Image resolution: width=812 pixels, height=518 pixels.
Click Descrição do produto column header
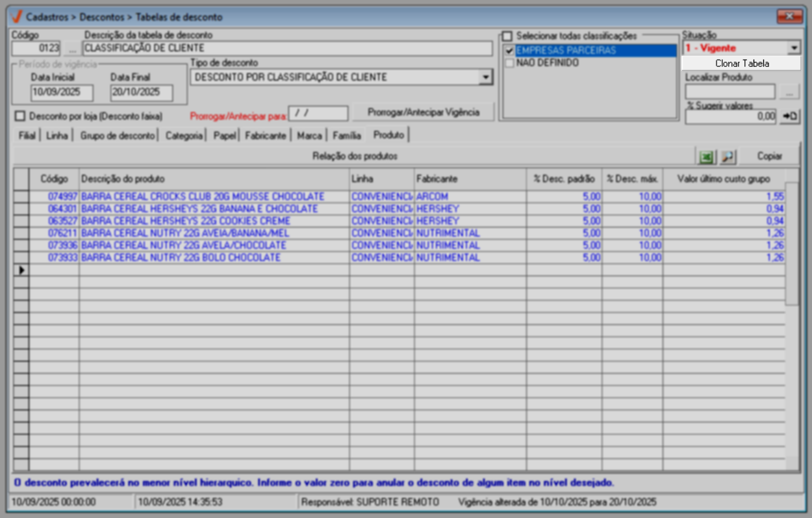coord(214,179)
